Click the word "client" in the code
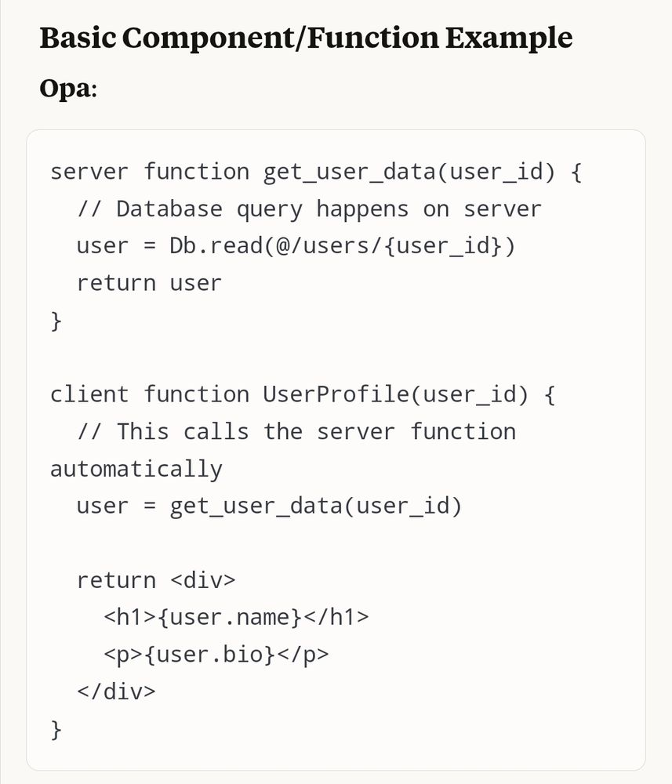 pyautogui.click(x=90, y=394)
